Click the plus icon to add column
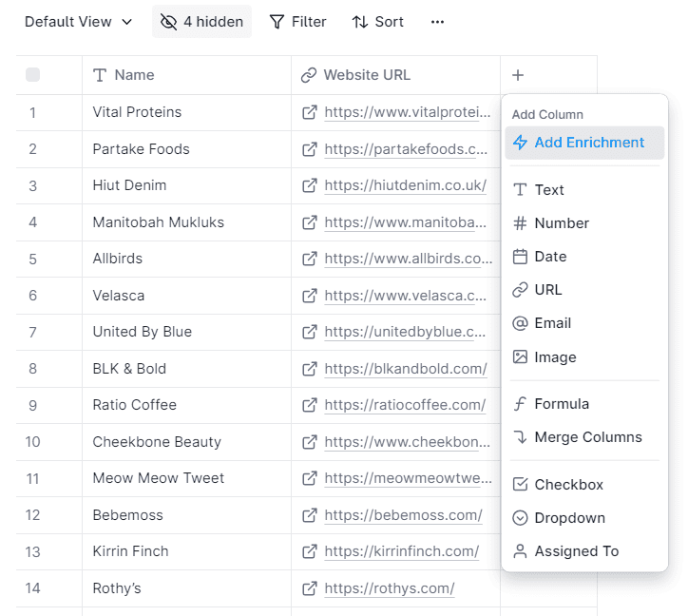The height and width of the screenshot is (616, 688). 517,75
